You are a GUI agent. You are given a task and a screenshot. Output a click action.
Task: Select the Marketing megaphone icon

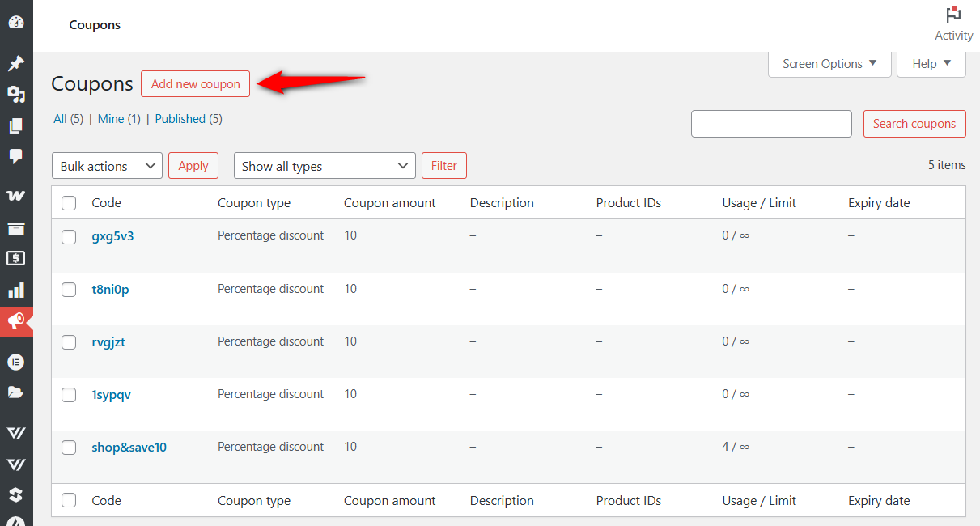(x=16, y=321)
